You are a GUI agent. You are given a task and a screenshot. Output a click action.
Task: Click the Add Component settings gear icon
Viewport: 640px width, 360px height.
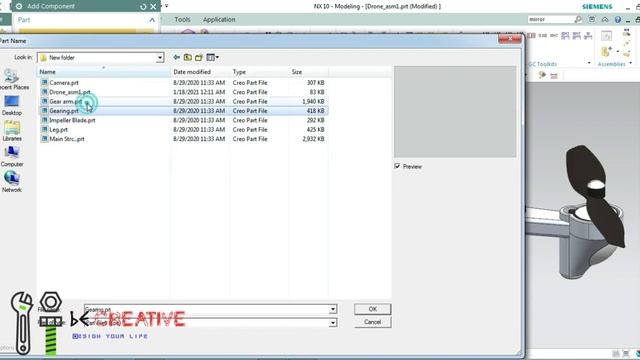click(19, 6)
